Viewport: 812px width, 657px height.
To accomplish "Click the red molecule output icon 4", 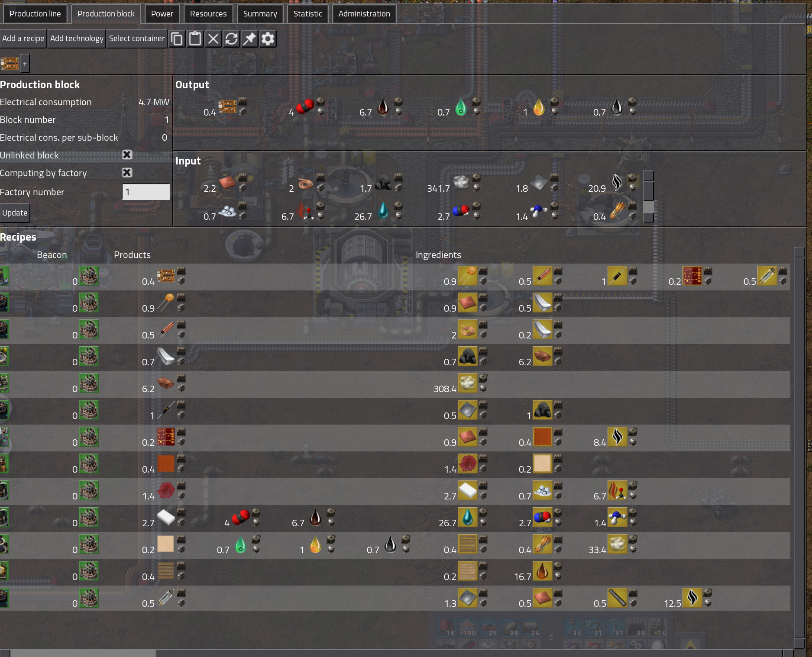I will coord(305,106).
